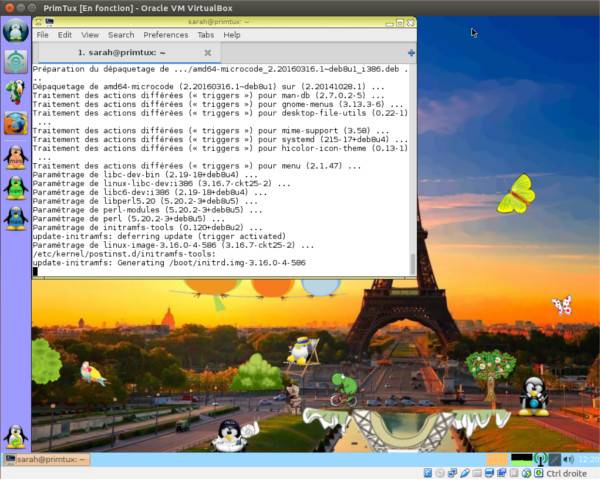The height and width of the screenshot is (480, 600).
Task: Open the Firefox browser from the side panel
Action: 16,122
